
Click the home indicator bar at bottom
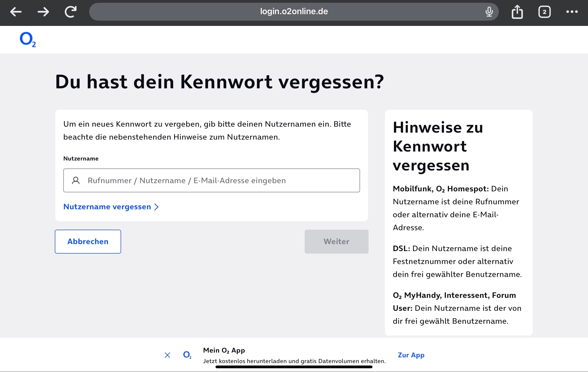(294, 367)
